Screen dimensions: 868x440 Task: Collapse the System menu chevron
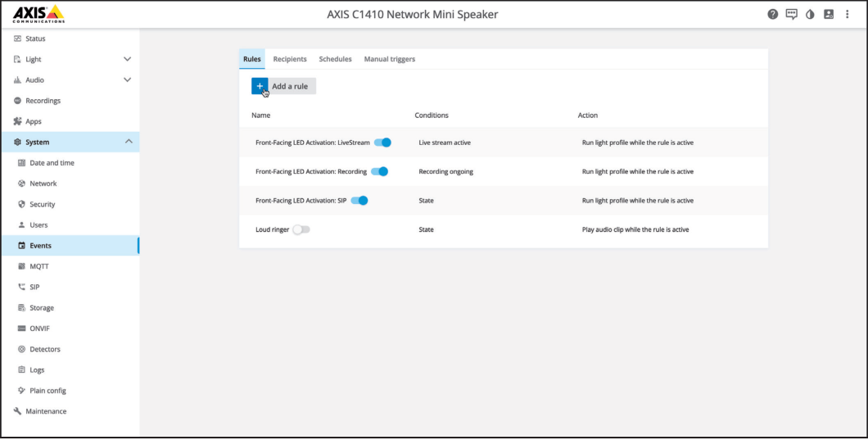pyautogui.click(x=129, y=142)
